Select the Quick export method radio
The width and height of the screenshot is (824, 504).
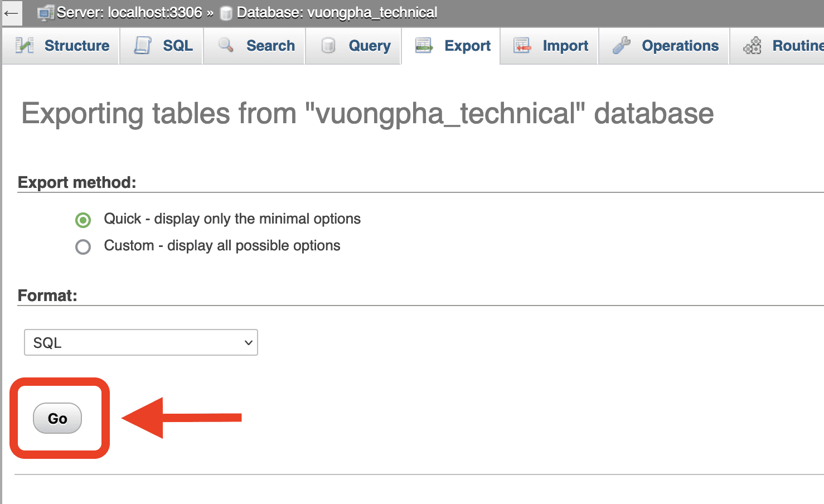(x=83, y=220)
